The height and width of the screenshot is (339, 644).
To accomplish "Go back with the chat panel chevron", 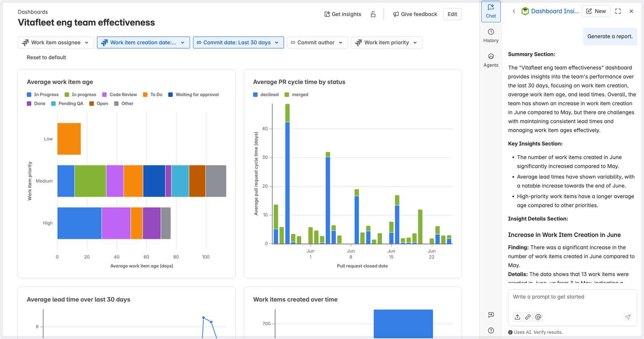I will (x=514, y=11).
